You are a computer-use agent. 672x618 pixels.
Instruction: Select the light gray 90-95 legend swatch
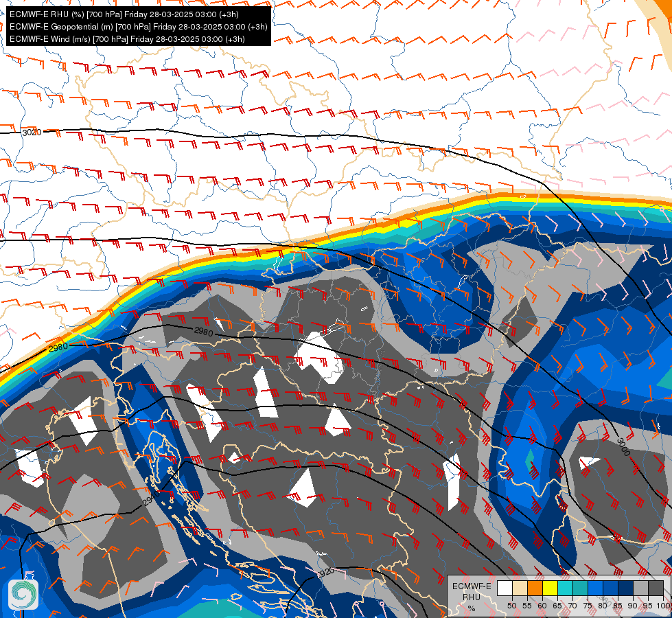[640, 588]
